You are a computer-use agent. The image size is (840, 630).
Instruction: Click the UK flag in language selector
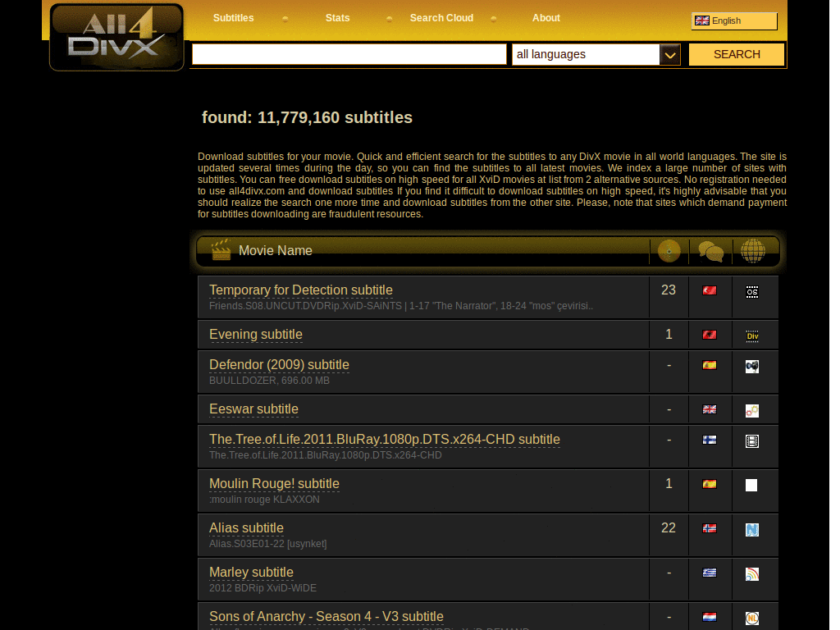pos(702,21)
